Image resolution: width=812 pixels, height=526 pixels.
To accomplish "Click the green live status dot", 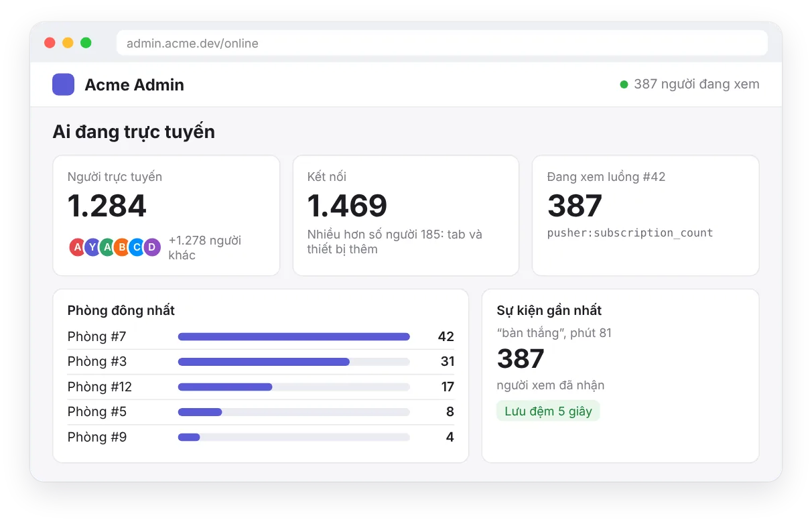I will [x=624, y=84].
